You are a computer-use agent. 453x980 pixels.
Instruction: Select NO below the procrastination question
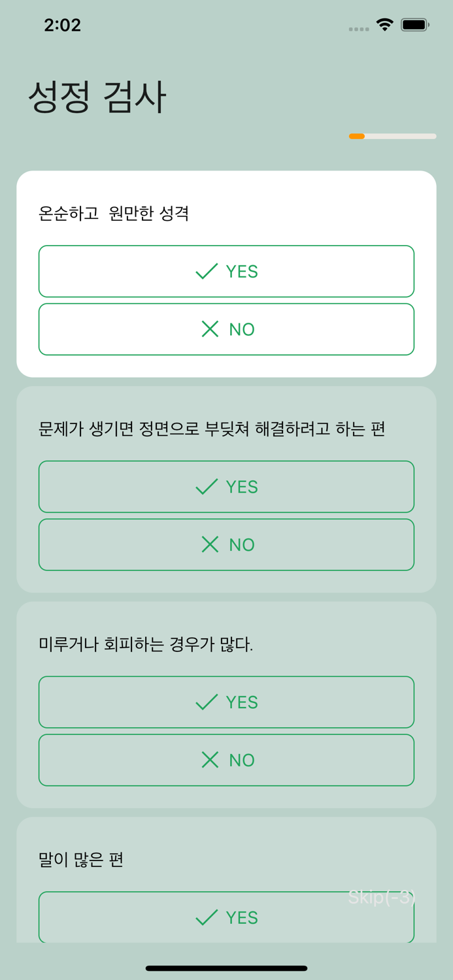(226, 759)
